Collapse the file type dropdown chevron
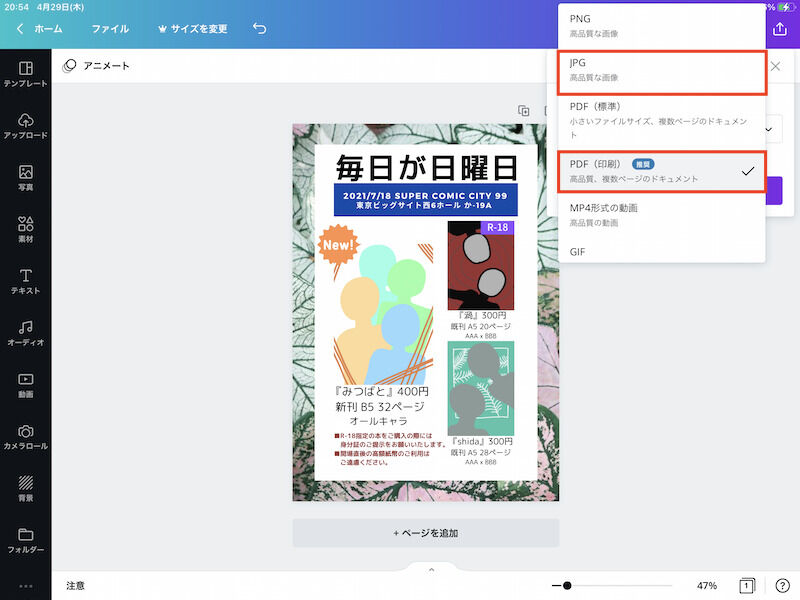This screenshot has height=600, width=800. pyautogui.click(x=768, y=129)
